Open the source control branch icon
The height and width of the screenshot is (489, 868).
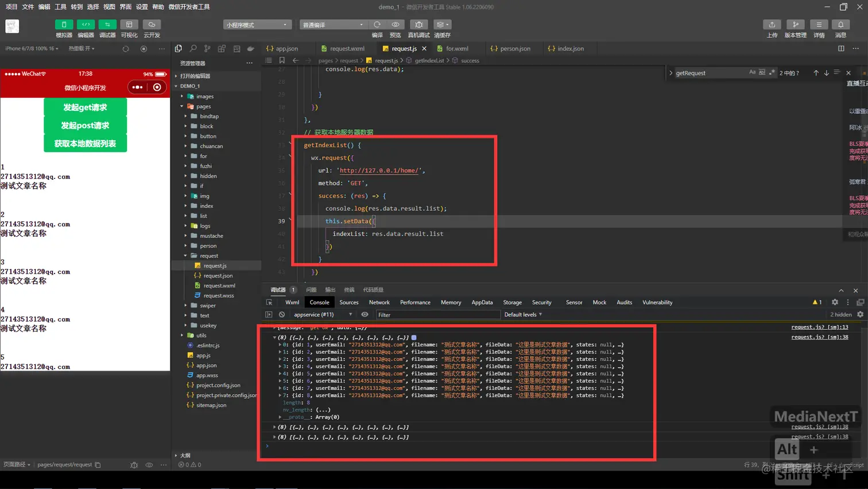tap(207, 49)
